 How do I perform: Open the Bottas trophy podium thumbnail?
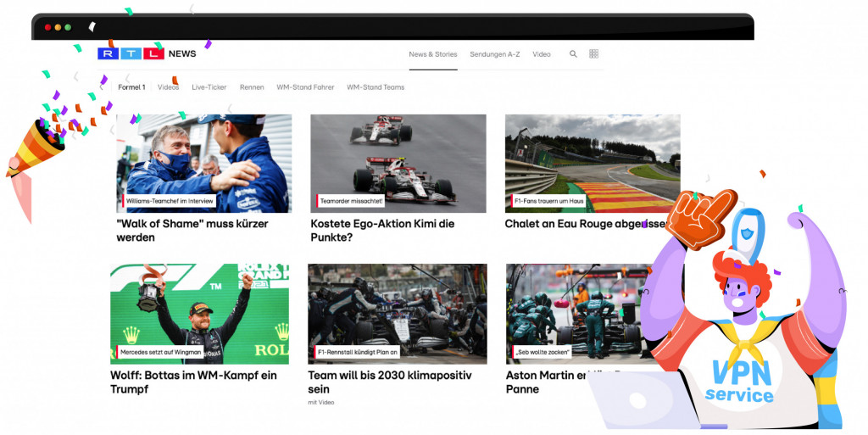click(x=199, y=312)
